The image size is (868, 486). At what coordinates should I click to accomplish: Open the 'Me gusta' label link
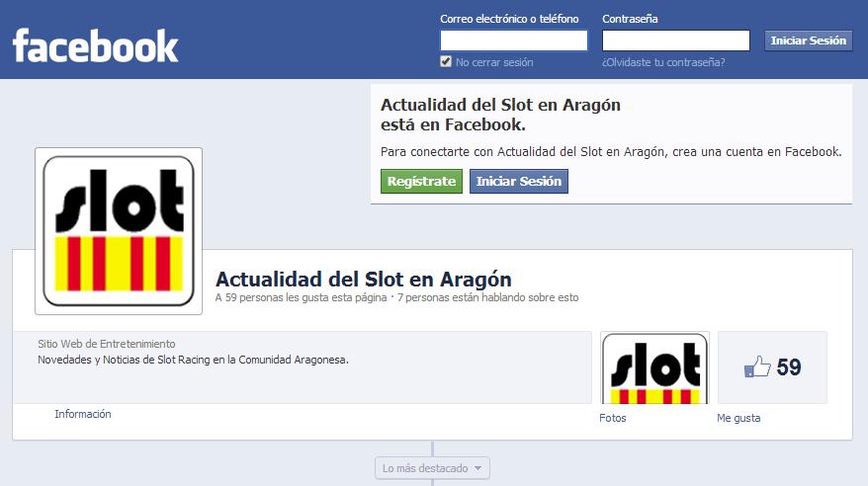tap(738, 418)
